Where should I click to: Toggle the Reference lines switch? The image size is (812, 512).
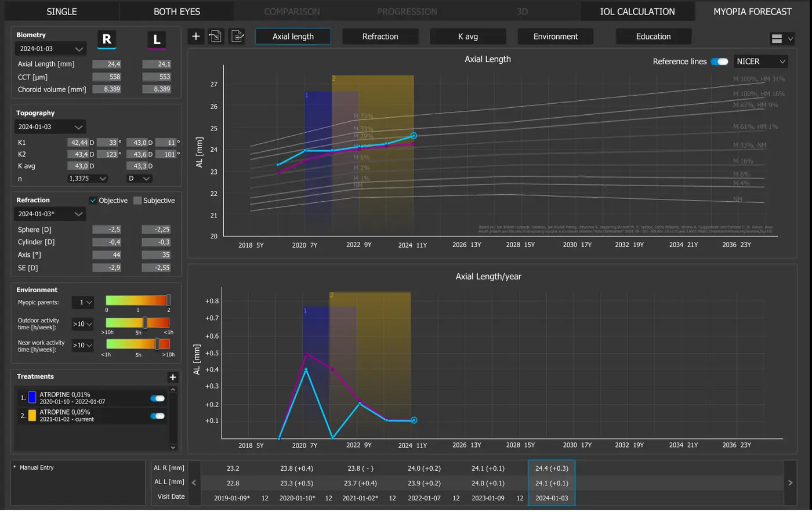[719, 61]
